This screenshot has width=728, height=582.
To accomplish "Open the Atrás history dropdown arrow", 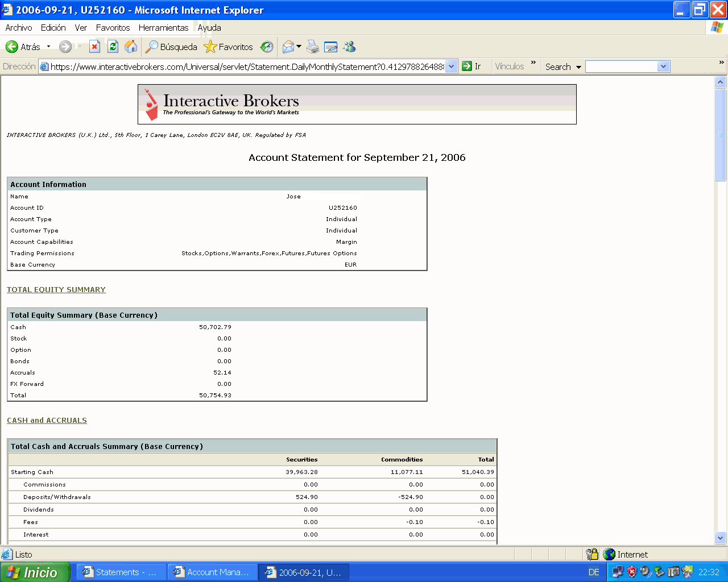I will coord(49,47).
